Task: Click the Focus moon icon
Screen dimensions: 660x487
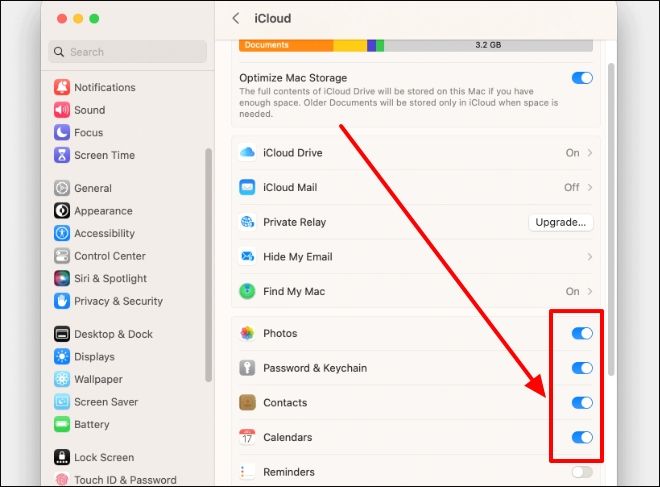Action: (x=62, y=133)
